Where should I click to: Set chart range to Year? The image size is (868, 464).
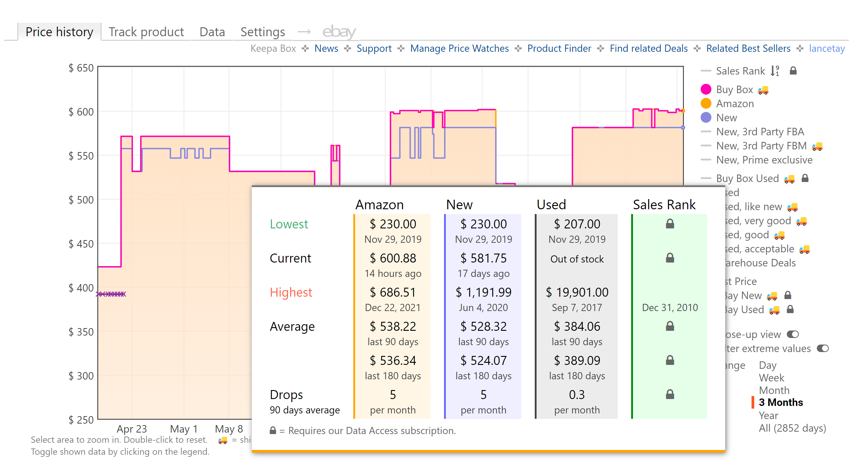click(768, 416)
